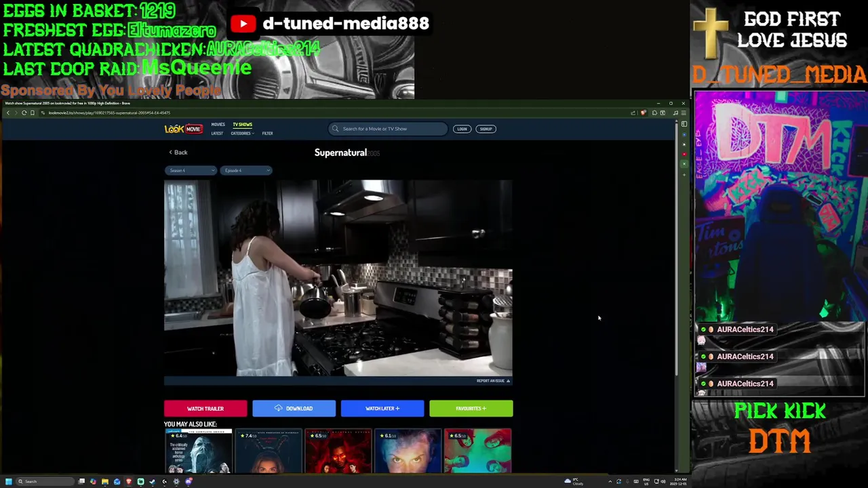868x488 pixels.
Task: Open the Filter menu item
Action: 267,134
